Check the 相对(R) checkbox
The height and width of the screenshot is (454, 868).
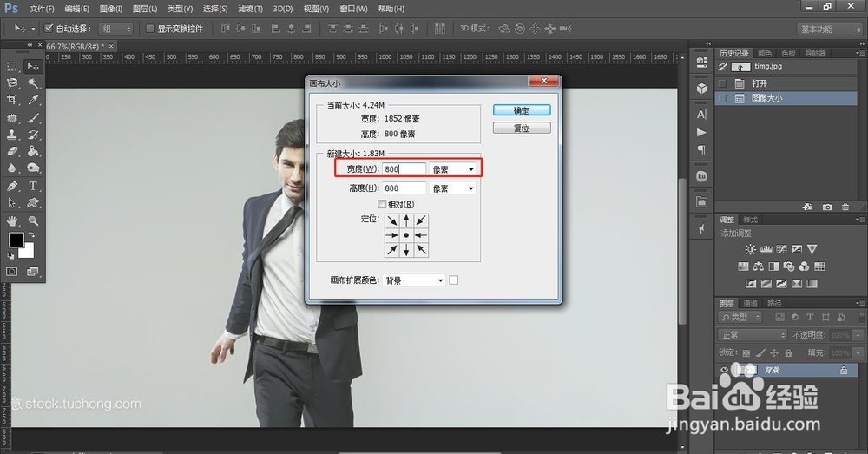click(382, 204)
